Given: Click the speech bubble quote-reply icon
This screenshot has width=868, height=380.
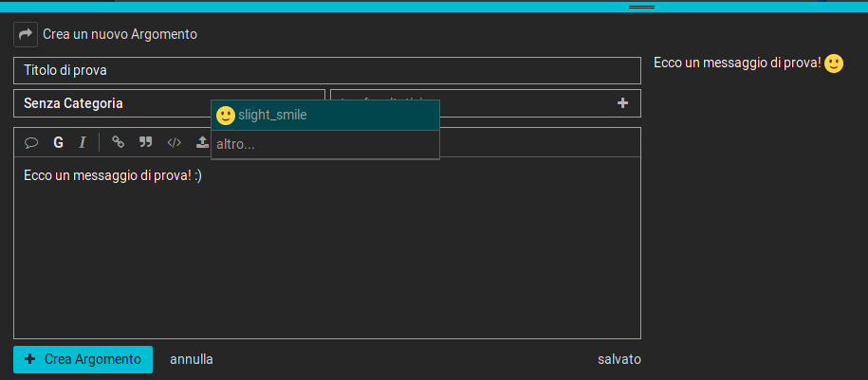Looking at the screenshot, I should (x=30, y=142).
